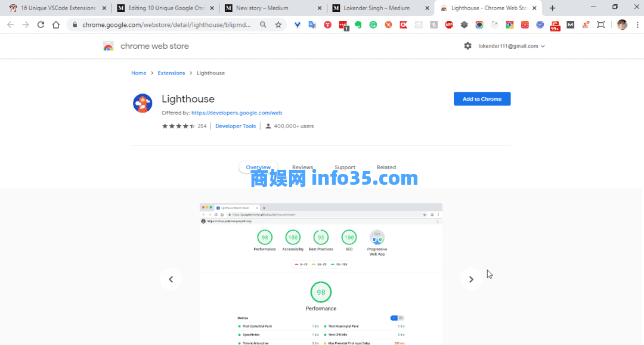This screenshot has width=644, height=345.
Task: Open the Adblock Plus (ABP) extension
Action: coord(449,24)
